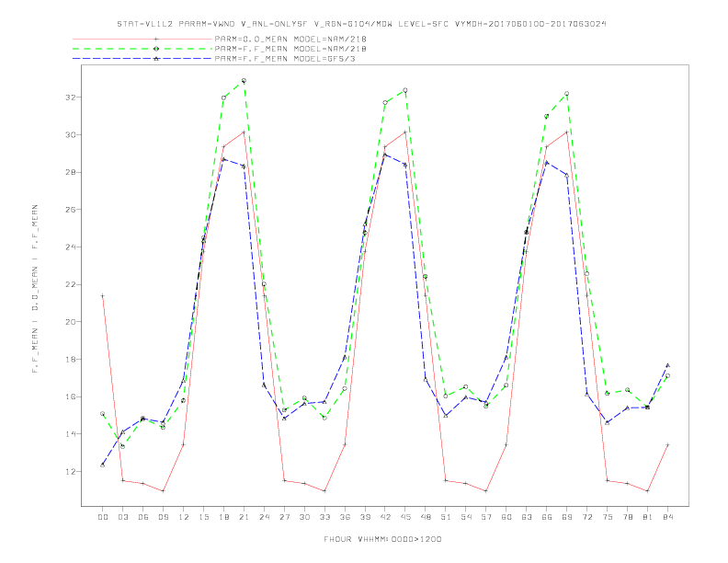Click y-axis tick label 22
The width and height of the screenshot is (728, 563).
pos(72,284)
